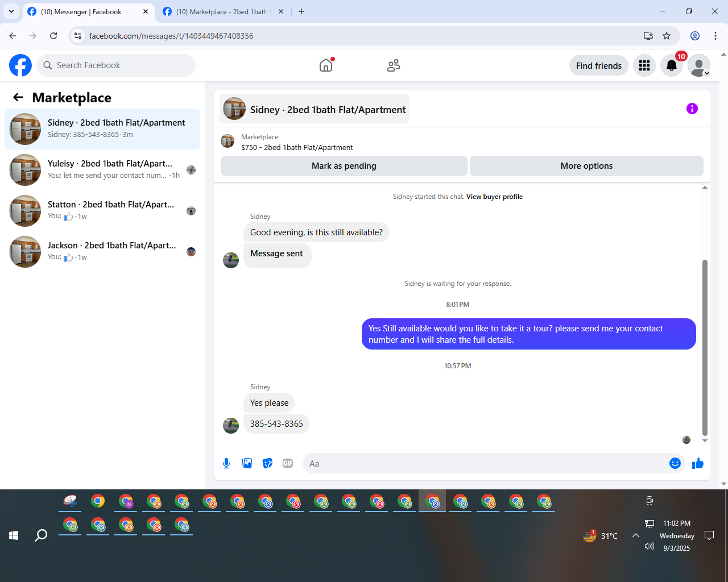Send a thumbs-up like
Viewport: 728px width, 582px height.
[x=698, y=463]
